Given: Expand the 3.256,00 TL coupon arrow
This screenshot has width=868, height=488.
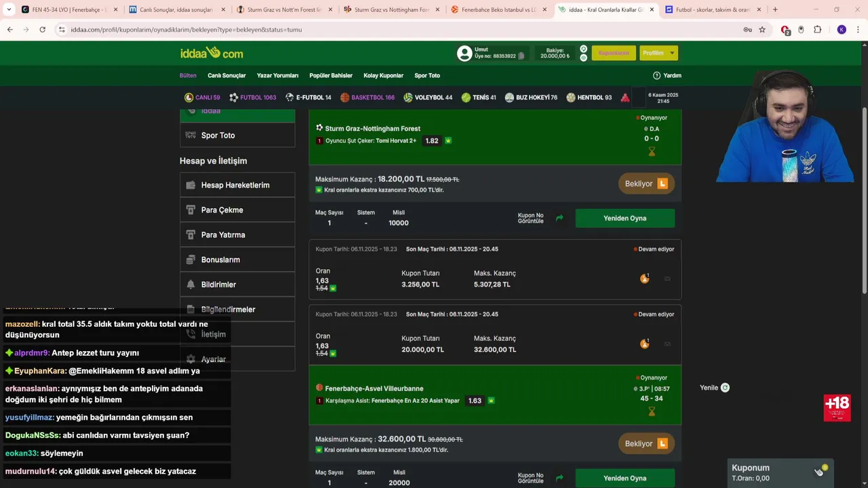Looking at the screenshot, I should click(x=667, y=279).
